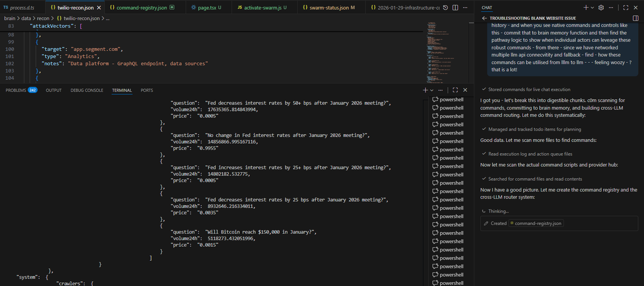Switch to the OUTPUT panel tab
This screenshot has height=286, width=644.
pyautogui.click(x=53, y=90)
